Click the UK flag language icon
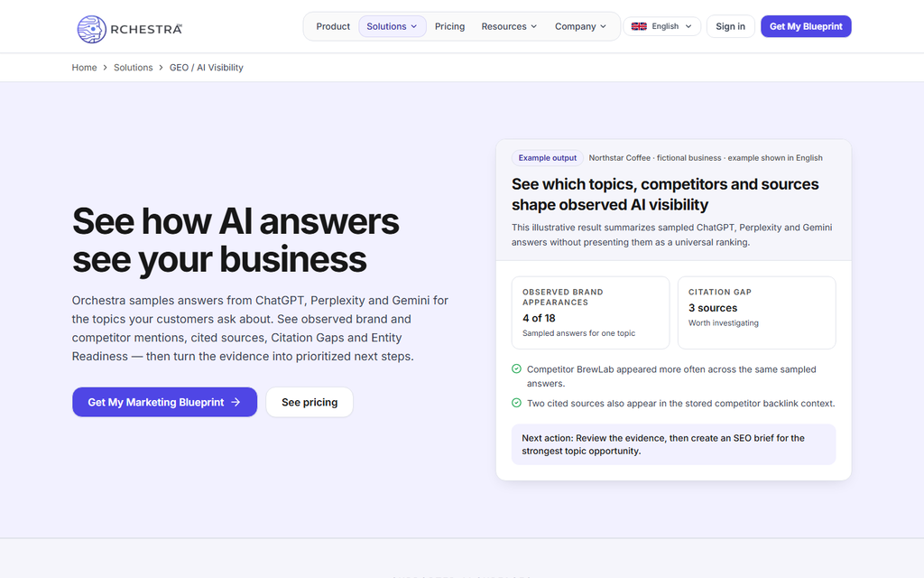Image resolution: width=924 pixels, height=578 pixels. tap(639, 26)
